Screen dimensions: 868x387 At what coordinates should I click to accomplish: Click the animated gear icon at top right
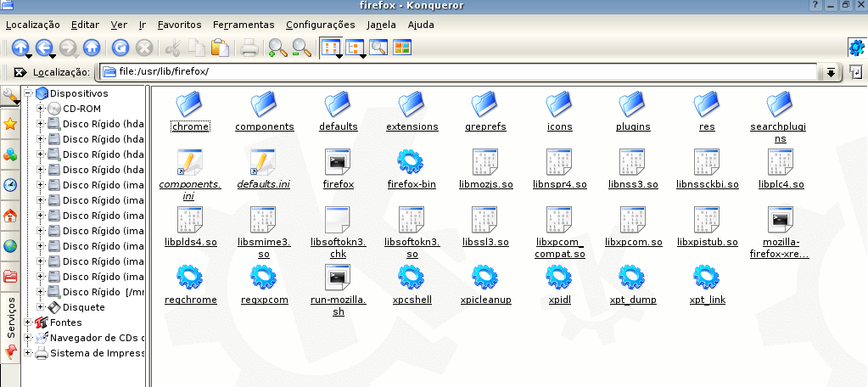tap(856, 48)
